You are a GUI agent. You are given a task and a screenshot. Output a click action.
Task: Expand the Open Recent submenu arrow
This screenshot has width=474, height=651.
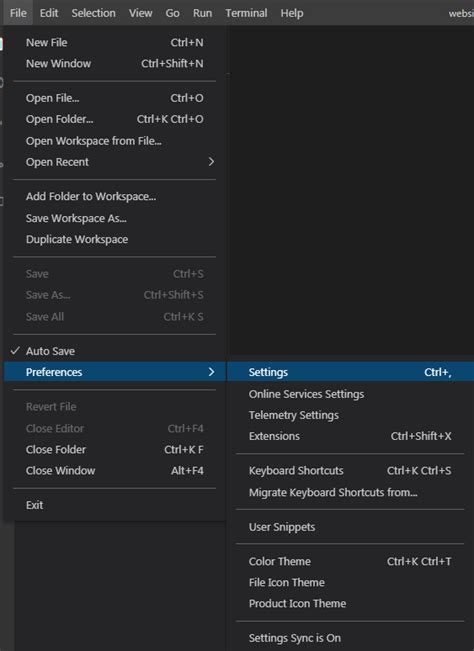pyautogui.click(x=211, y=162)
